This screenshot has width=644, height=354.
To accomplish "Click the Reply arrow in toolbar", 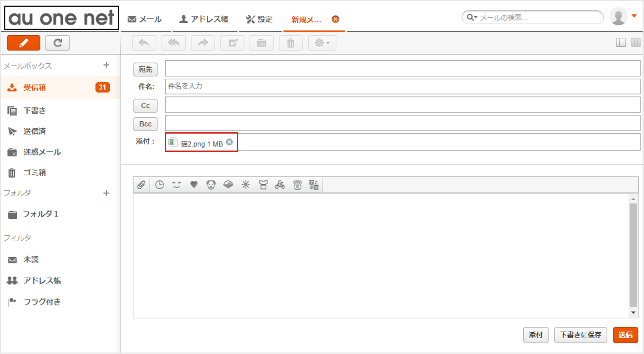I will (x=144, y=43).
